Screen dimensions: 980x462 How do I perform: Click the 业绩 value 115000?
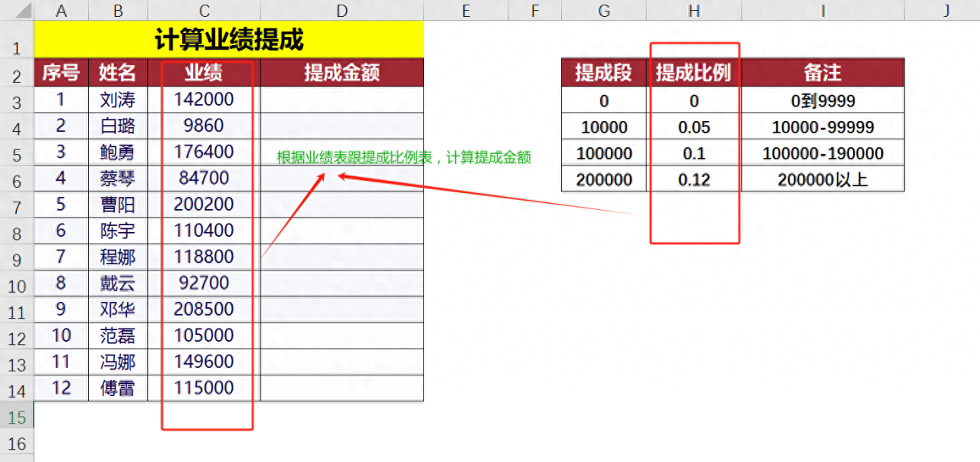(204, 388)
